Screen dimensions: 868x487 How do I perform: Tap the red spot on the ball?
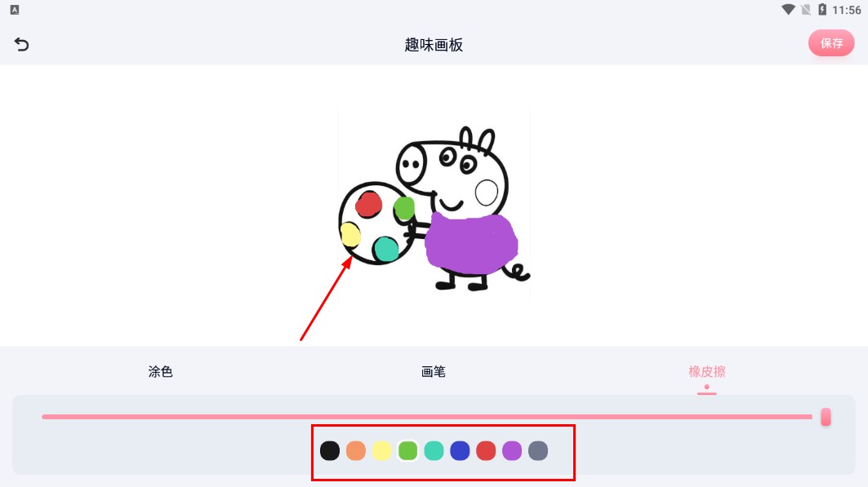[x=369, y=204]
